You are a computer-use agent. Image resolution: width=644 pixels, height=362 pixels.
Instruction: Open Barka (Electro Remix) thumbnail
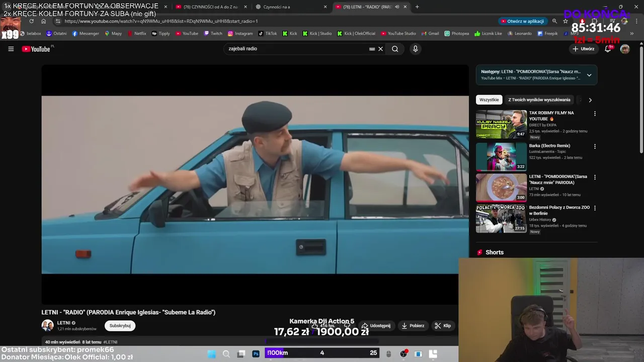(x=501, y=156)
